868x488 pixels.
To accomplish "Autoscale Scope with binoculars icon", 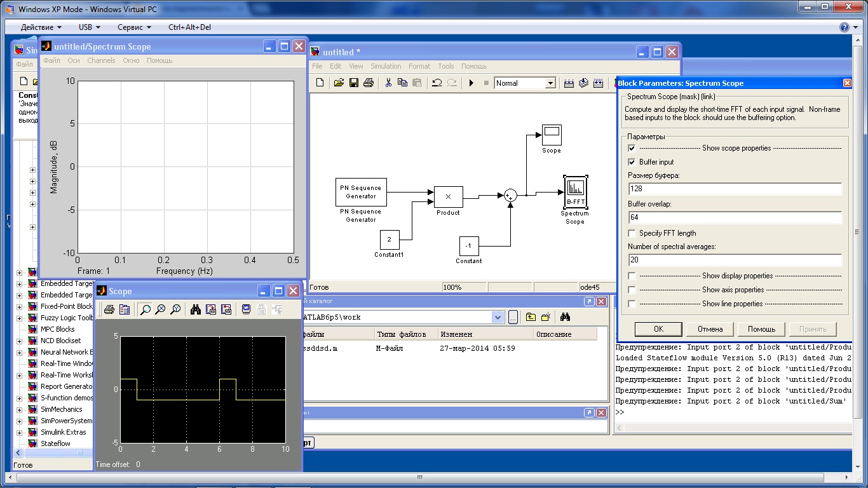I will (196, 309).
